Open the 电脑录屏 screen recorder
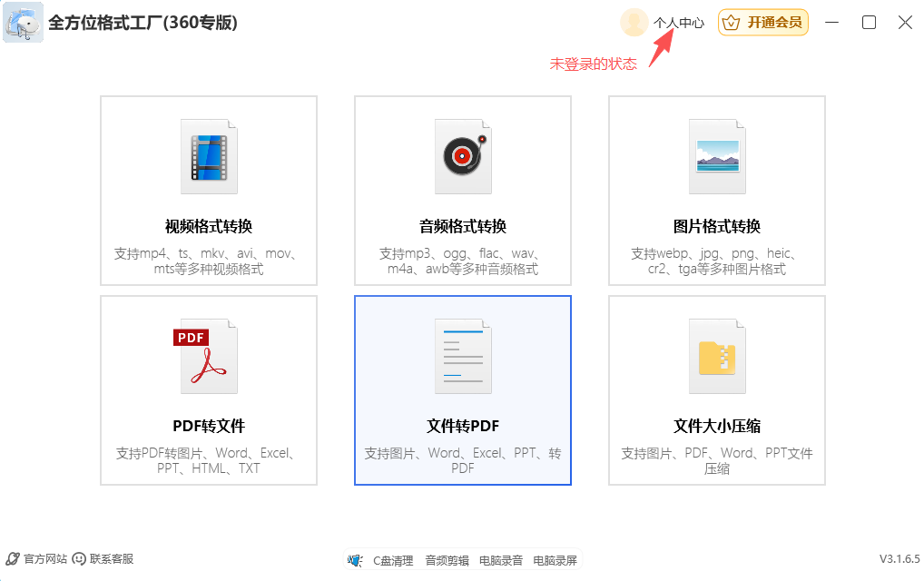This screenshot has width=924, height=581. [555, 561]
